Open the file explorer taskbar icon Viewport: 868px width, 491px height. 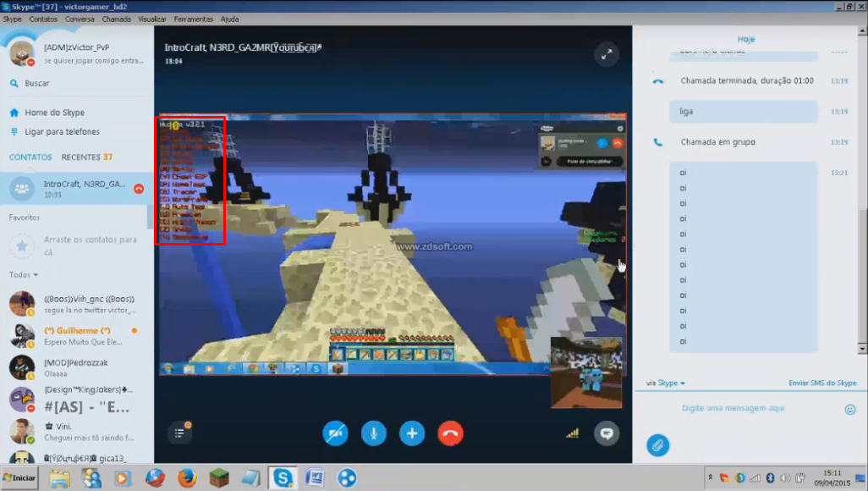coord(58,477)
